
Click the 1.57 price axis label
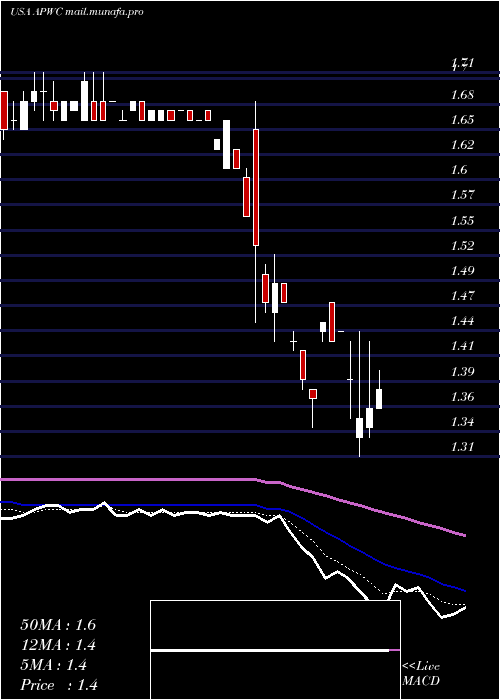[462, 195]
